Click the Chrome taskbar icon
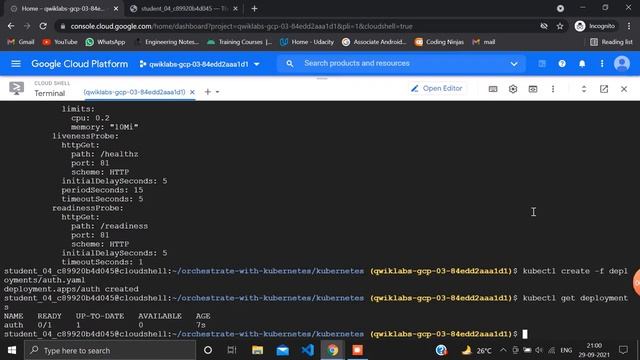 (x=332, y=350)
